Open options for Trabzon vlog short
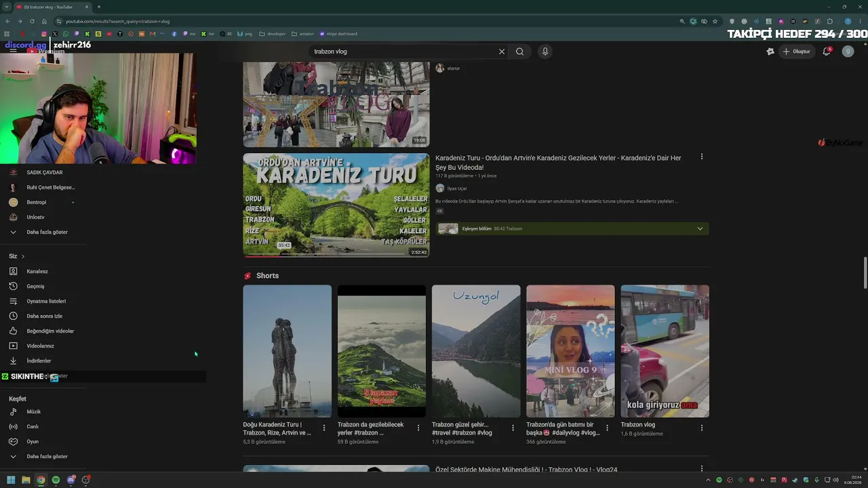868x488 pixels. tap(702, 428)
